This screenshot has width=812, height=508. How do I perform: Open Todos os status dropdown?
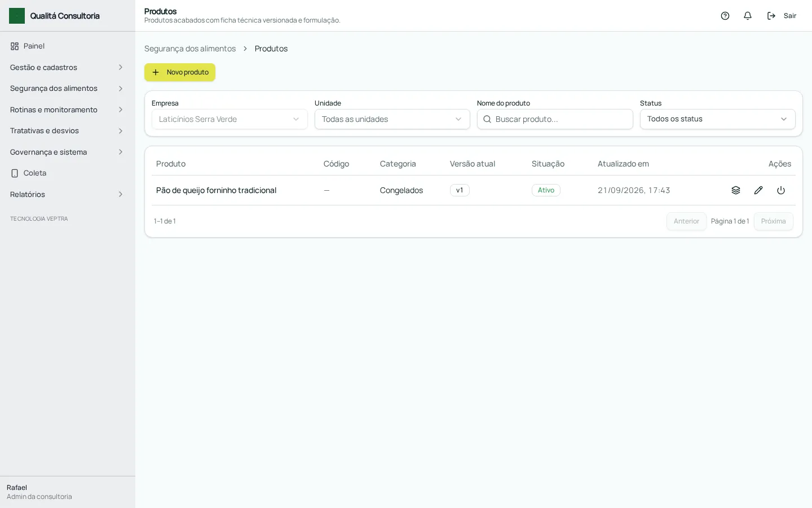(718, 119)
